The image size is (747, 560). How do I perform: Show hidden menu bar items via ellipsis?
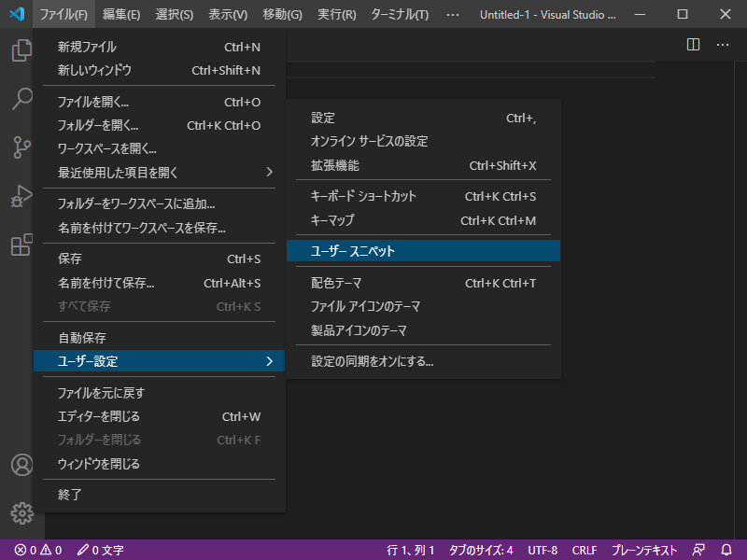(453, 14)
